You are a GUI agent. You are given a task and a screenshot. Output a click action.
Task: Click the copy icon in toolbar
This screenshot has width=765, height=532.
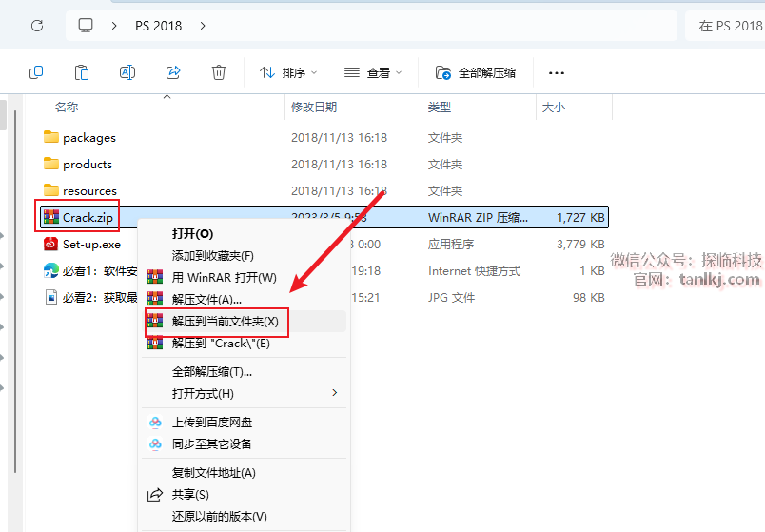pyautogui.click(x=36, y=72)
